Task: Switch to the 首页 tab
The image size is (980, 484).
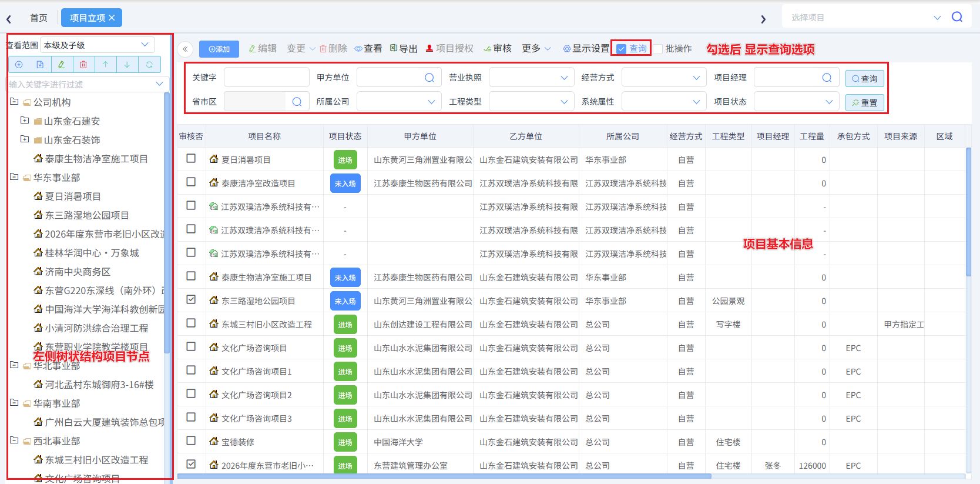Action: [39, 18]
